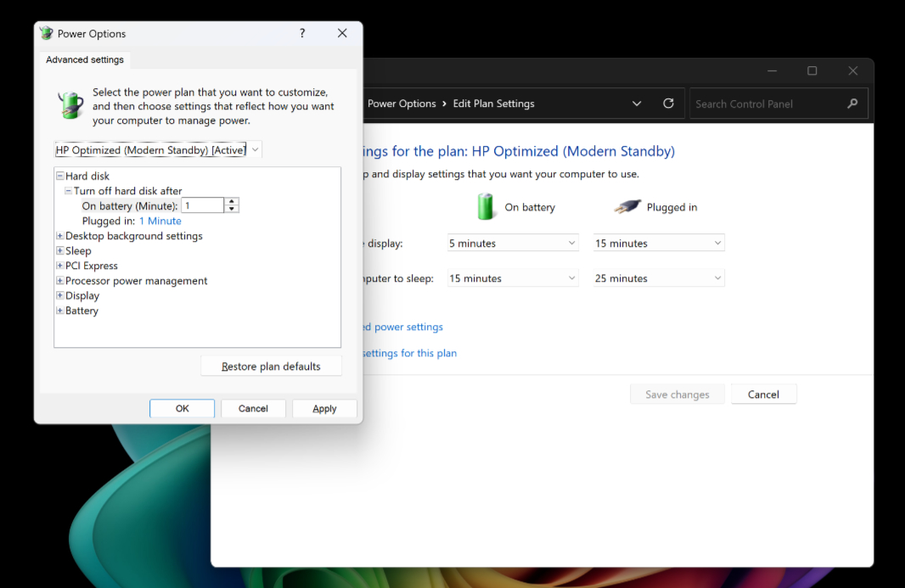The width and height of the screenshot is (905, 588).
Task: Click the Search Control Panel field
Action: pos(767,104)
